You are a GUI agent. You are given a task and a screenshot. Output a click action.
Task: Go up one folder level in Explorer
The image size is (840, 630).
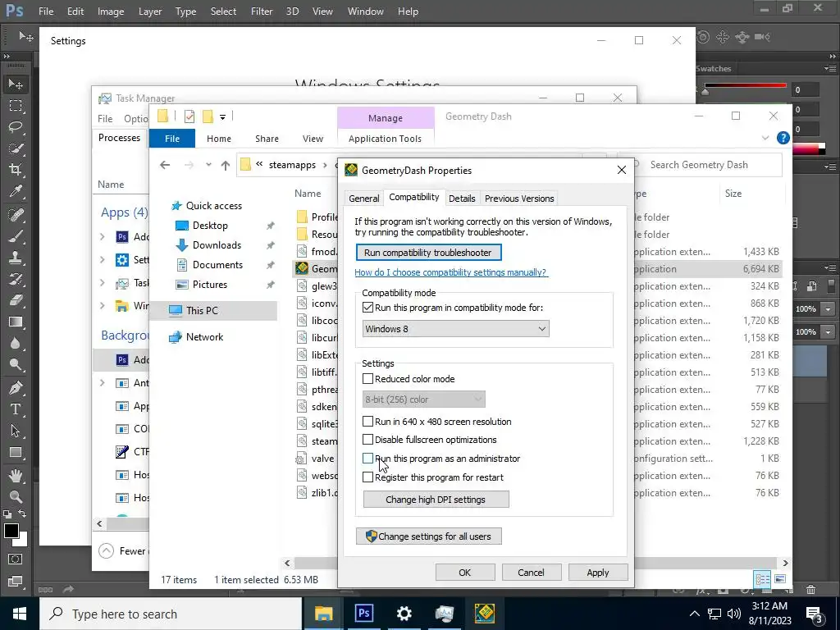(x=226, y=165)
